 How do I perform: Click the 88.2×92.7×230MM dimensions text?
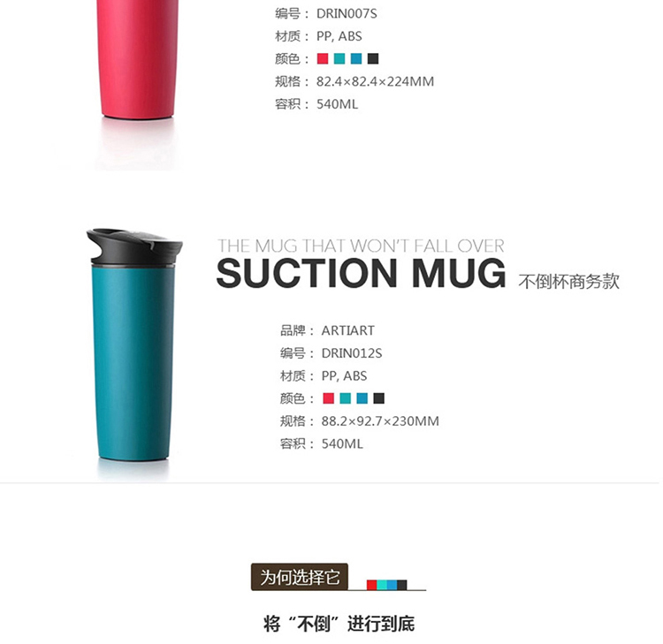[380, 421]
